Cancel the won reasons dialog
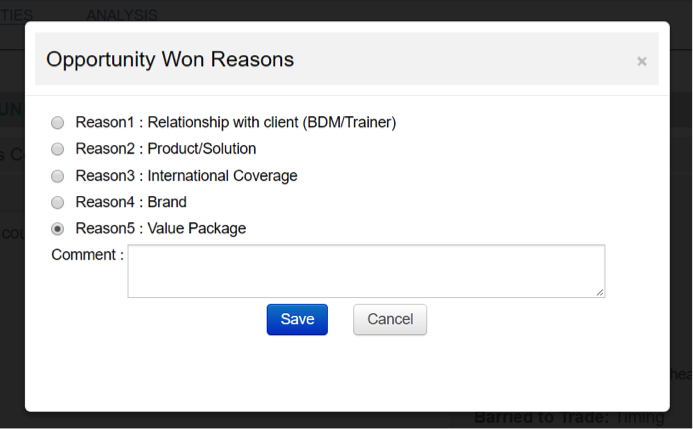The width and height of the screenshot is (693, 429). coord(390,319)
